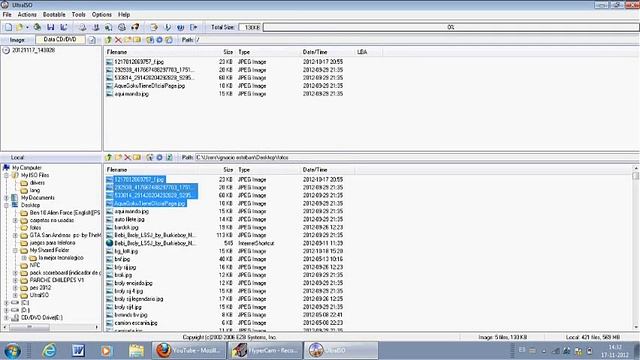Click the Open image folder icon in main toolbar

[x=19, y=27]
